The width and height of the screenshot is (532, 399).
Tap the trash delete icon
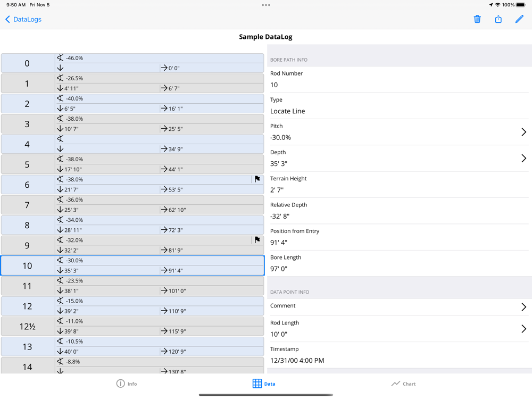[x=477, y=19]
